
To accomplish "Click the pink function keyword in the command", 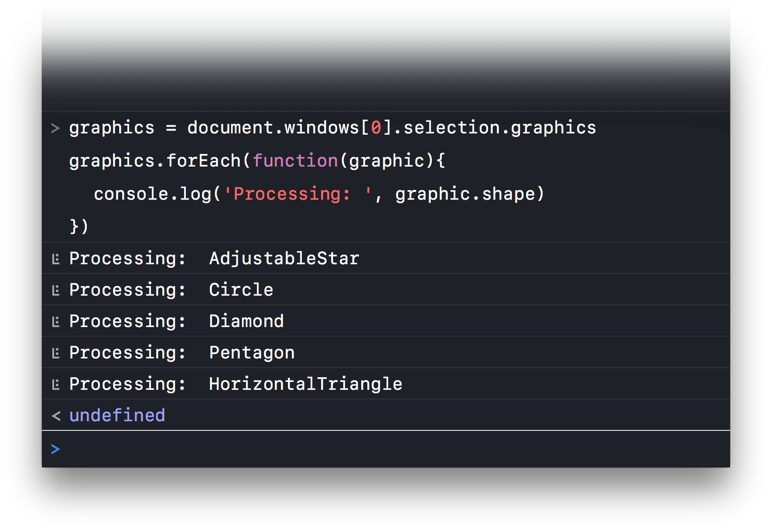I will (x=295, y=161).
